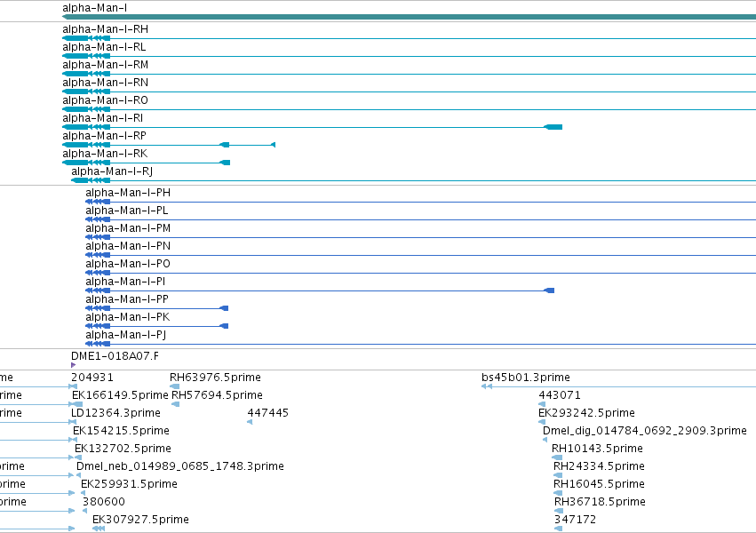Viewport: 756px width, 533px height.
Task: Click the small terminal exon of alpha-Man-I-RP
Action: (x=274, y=145)
